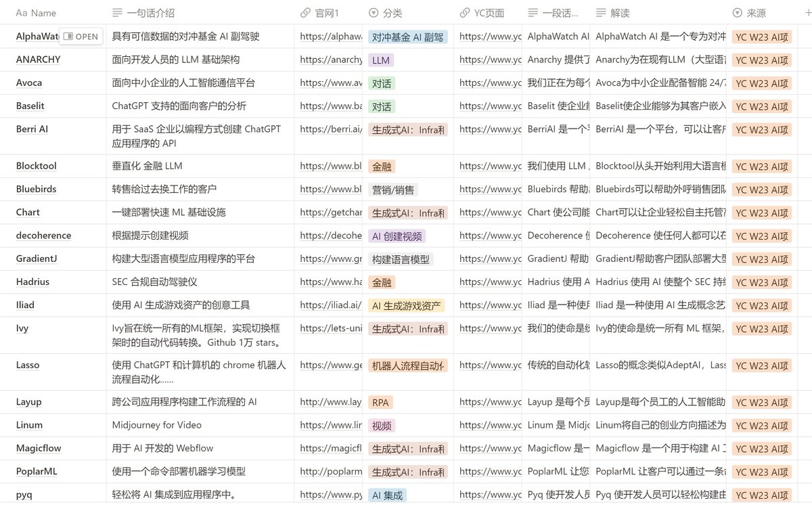The height and width of the screenshot is (509, 812).
Task: Click the 根据提示创建视频 description cell
Action: 200,236
